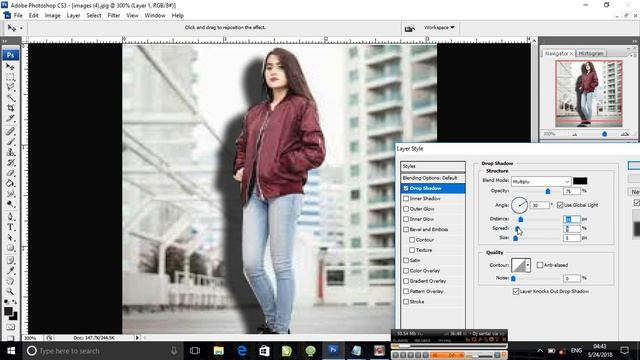Open the Image menu

(52, 16)
